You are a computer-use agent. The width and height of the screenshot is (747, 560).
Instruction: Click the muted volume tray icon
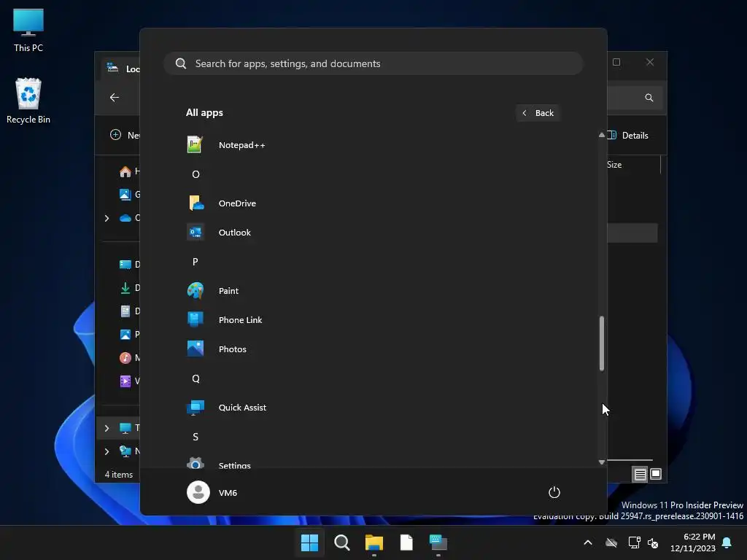click(653, 542)
